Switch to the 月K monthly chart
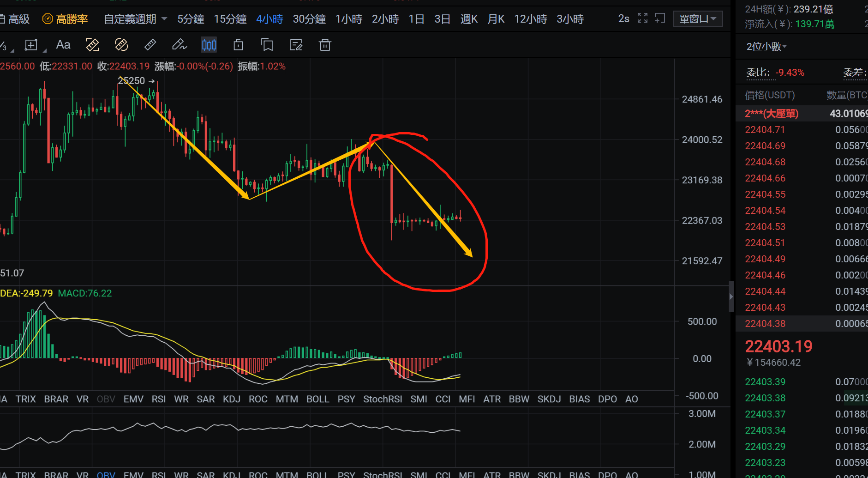This screenshot has width=868, height=478. 496,19
